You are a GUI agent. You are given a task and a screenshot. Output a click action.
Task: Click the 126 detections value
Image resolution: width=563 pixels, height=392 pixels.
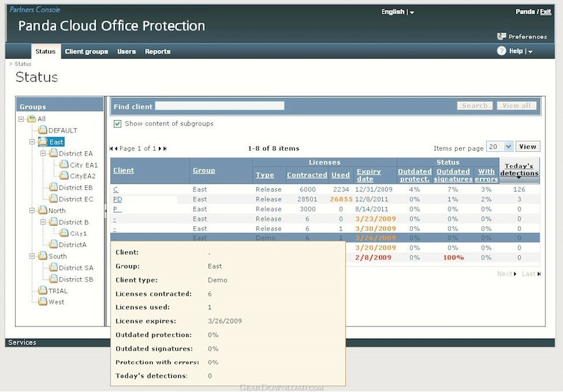point(519,189)
